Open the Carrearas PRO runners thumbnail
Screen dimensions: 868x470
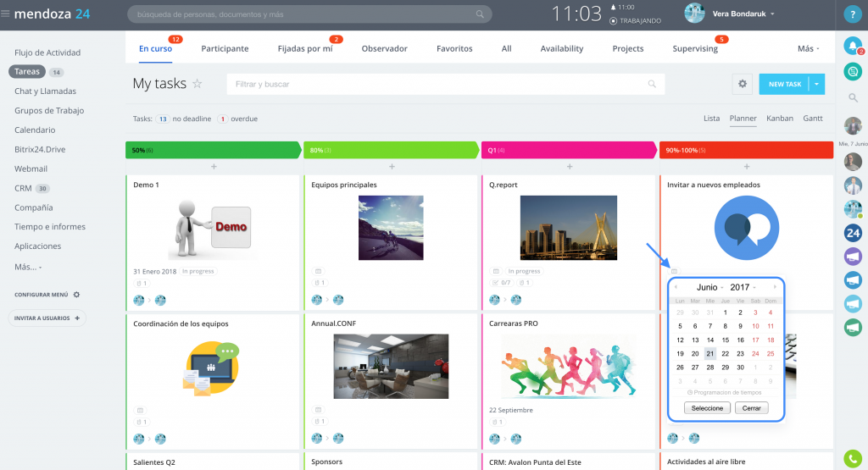(x=569, y=367)
